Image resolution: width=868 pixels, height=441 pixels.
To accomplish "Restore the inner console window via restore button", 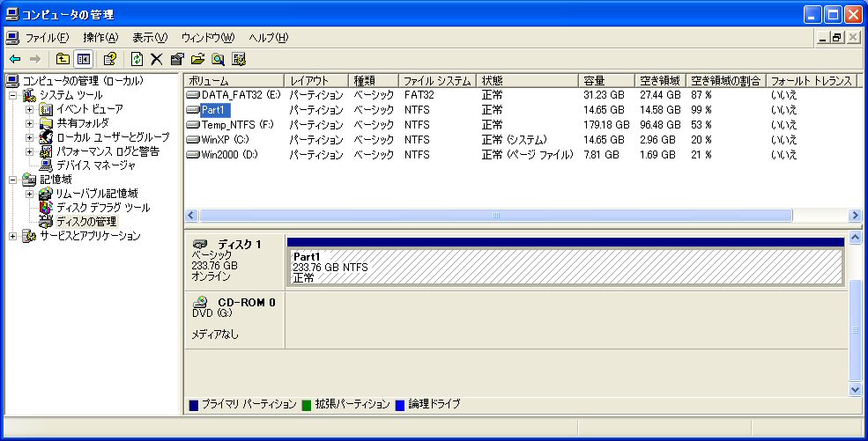I will pyautogui.click(x=837, y=38).
